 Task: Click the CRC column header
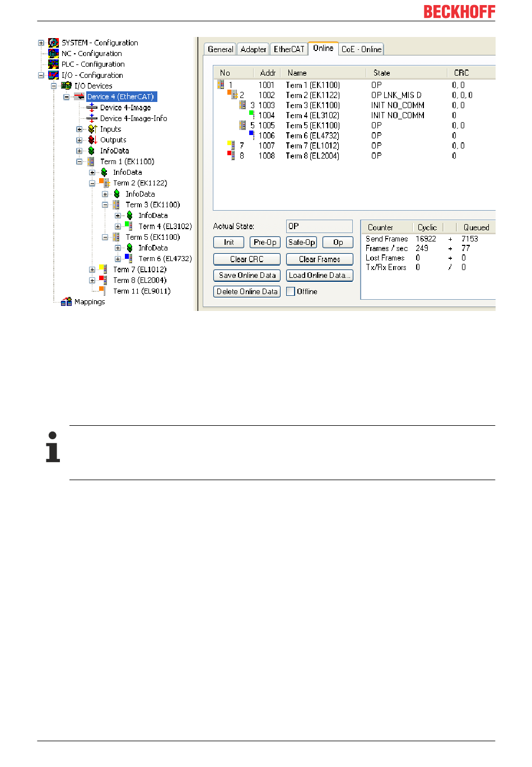[x=471, y=73]
